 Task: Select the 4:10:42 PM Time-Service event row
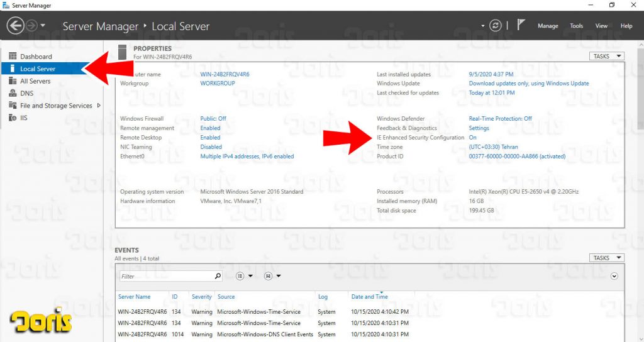coord(369,312)
